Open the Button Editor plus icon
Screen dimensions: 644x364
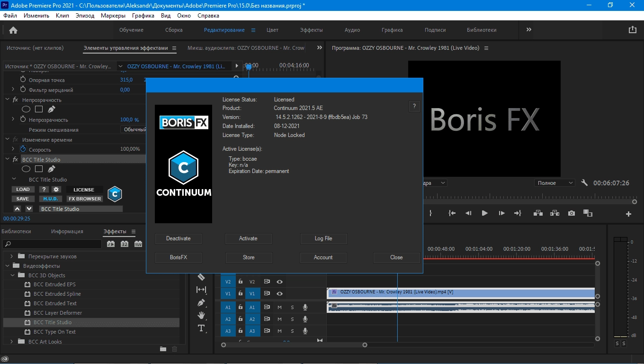[x=629, y=214]
